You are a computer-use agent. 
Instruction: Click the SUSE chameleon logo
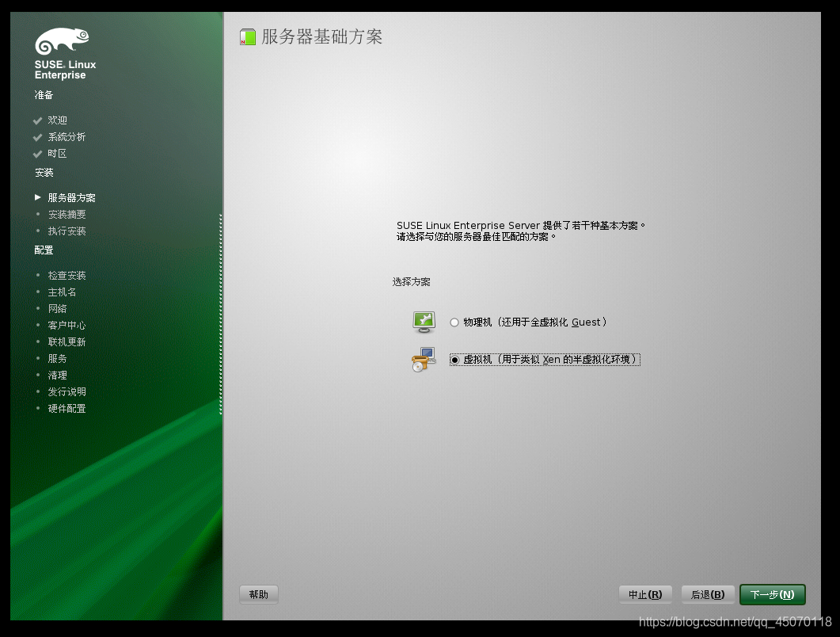[x=62, y=41]
